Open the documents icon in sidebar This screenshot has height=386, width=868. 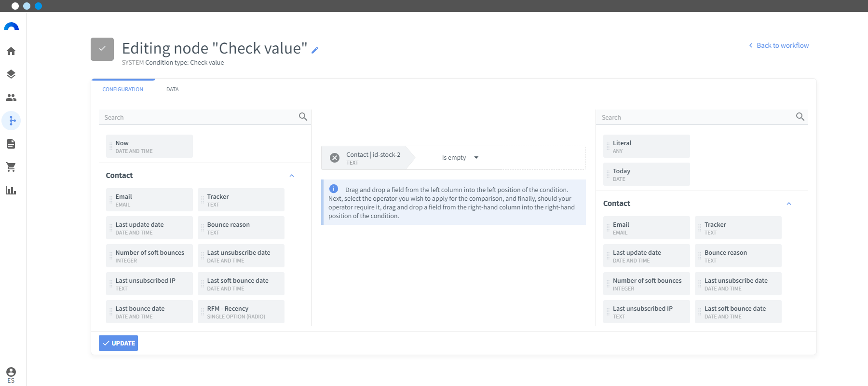coord(11,144)
